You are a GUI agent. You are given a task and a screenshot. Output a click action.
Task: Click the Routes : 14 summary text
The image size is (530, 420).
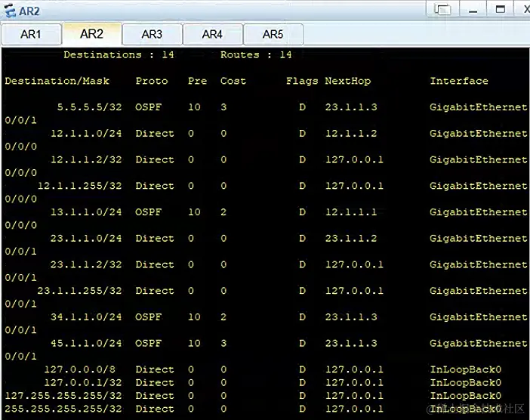256,55
